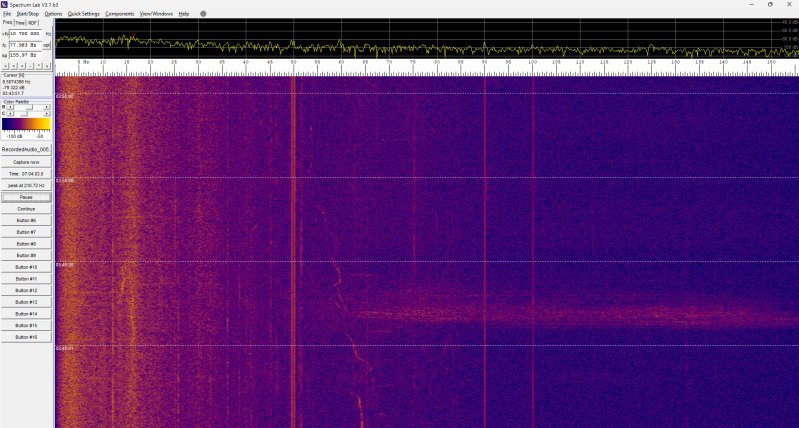This screenshot has width=799, height=428.
Task: Pause the spectrogram with the Pause button
Action: [x=26, y=197]
